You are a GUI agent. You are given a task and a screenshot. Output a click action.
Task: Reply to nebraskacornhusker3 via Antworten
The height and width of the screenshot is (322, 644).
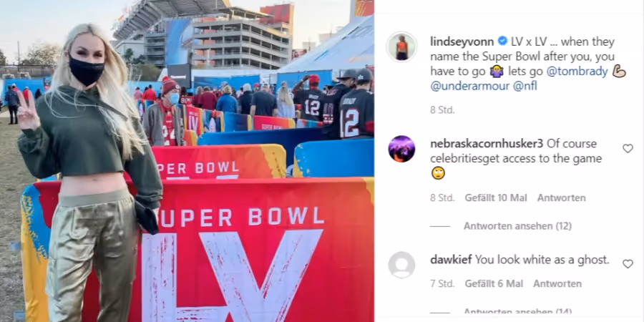562,198
